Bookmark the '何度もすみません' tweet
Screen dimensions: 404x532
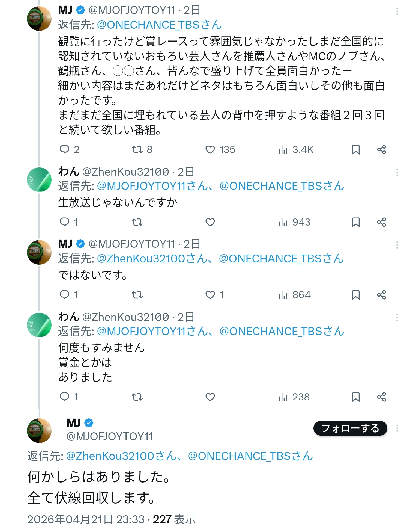(x=356, y=397)
